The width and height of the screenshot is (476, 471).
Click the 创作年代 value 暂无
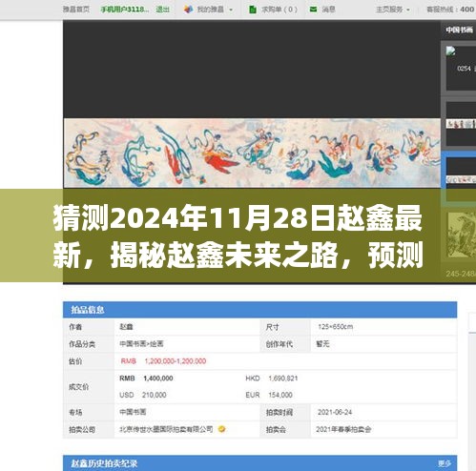pyautogui.click(x=322, y=344)
